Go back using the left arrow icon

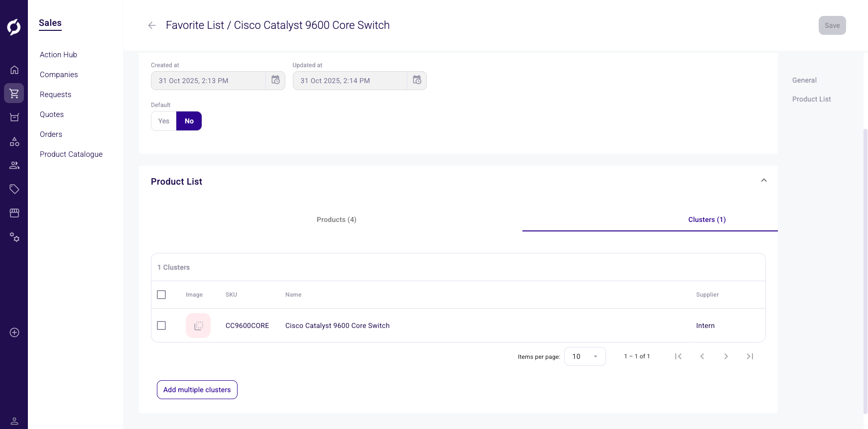point(152,25)
